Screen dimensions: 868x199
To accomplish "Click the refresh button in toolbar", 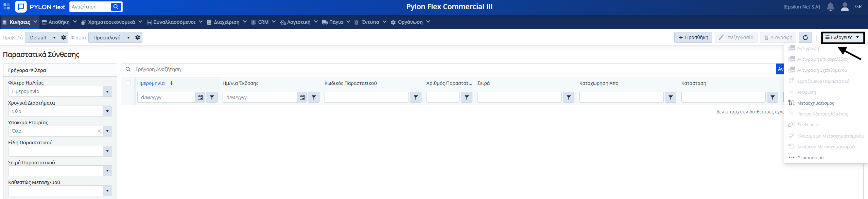I will click(805, 37).
